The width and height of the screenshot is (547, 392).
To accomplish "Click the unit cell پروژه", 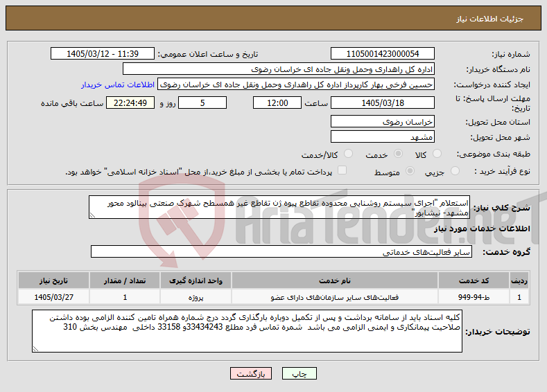I will click(196, 297).
